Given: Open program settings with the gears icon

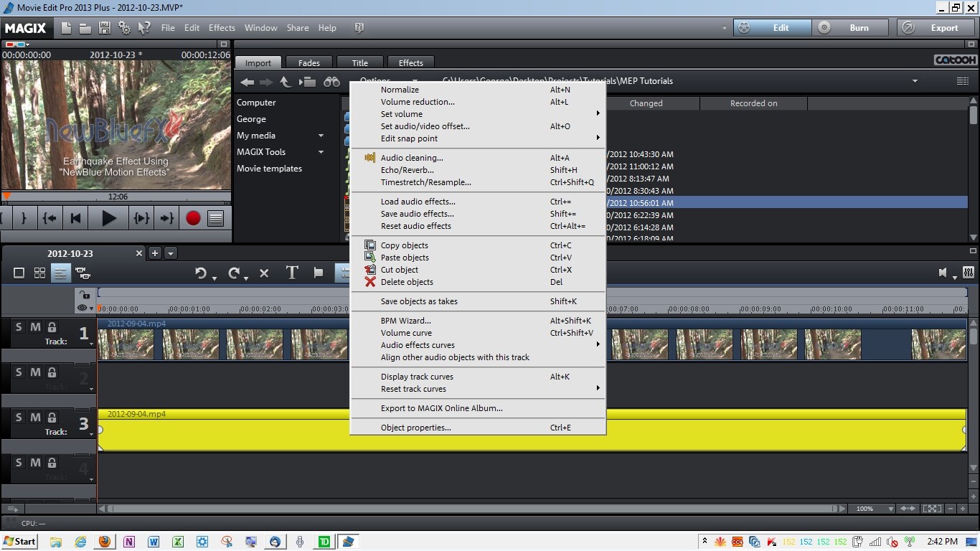Looking at the screenshot, I should click(125, 28).
